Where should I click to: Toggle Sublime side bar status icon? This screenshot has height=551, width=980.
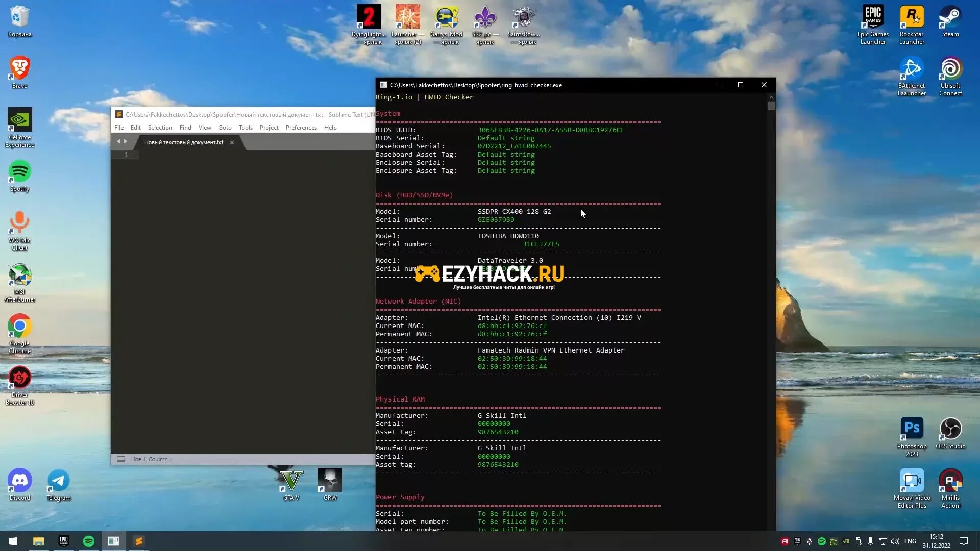click(x=121, y=459)
